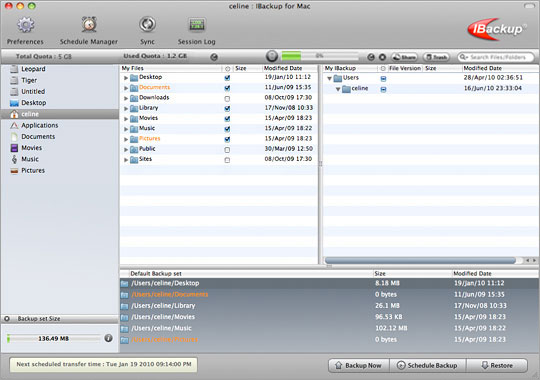This screenshot has height=380, width=540.
Task: Click the refresh icon left of Share
Action: coord(371,57)
